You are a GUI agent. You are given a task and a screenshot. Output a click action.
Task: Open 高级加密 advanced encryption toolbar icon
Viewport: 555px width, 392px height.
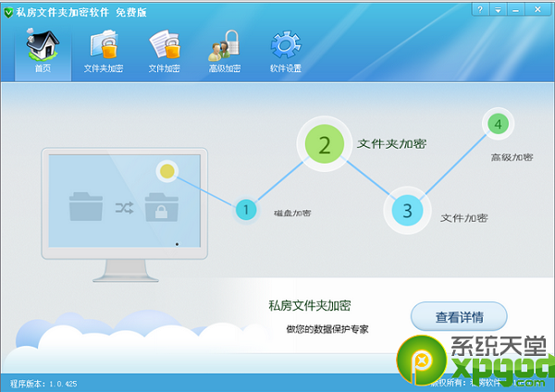tap(225, 52)
